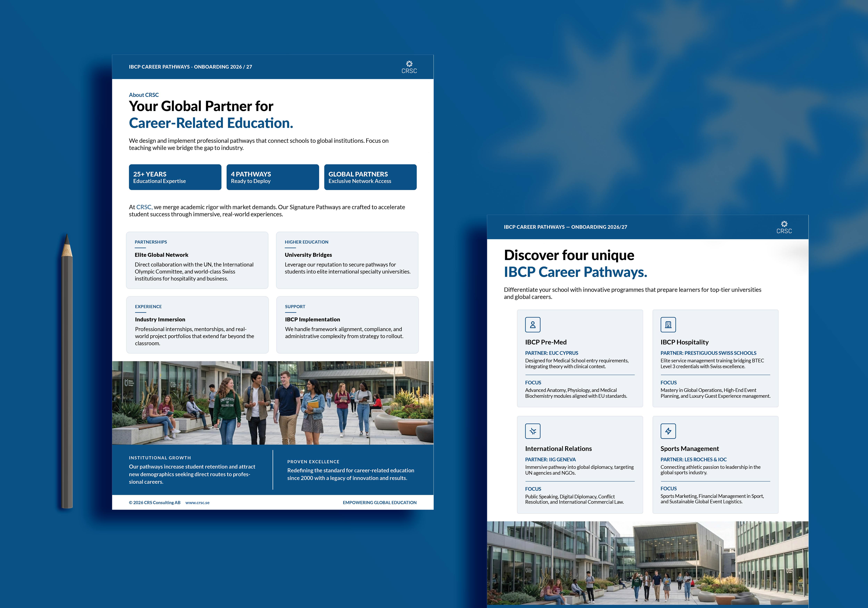Click the 'IBCP Pre-Med' title
The width and height of the screenshot is (868, 608).
546,342
